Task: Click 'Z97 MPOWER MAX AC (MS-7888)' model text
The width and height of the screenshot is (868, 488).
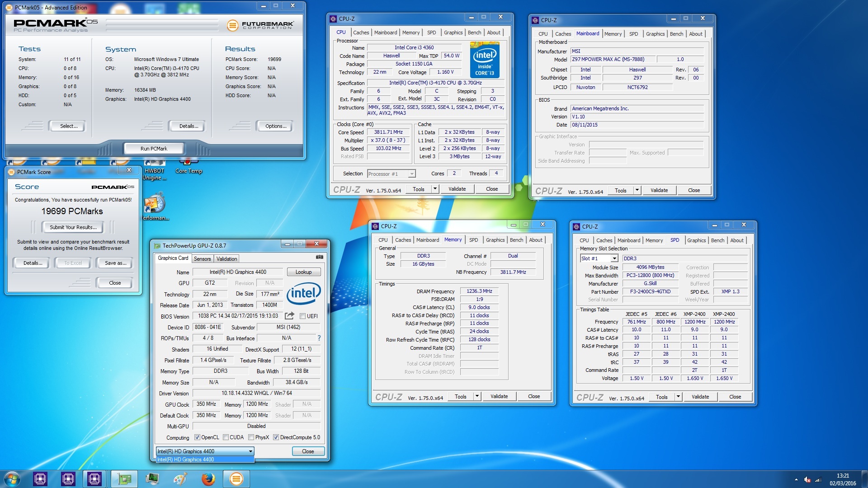Action: (x=608, y=59)
